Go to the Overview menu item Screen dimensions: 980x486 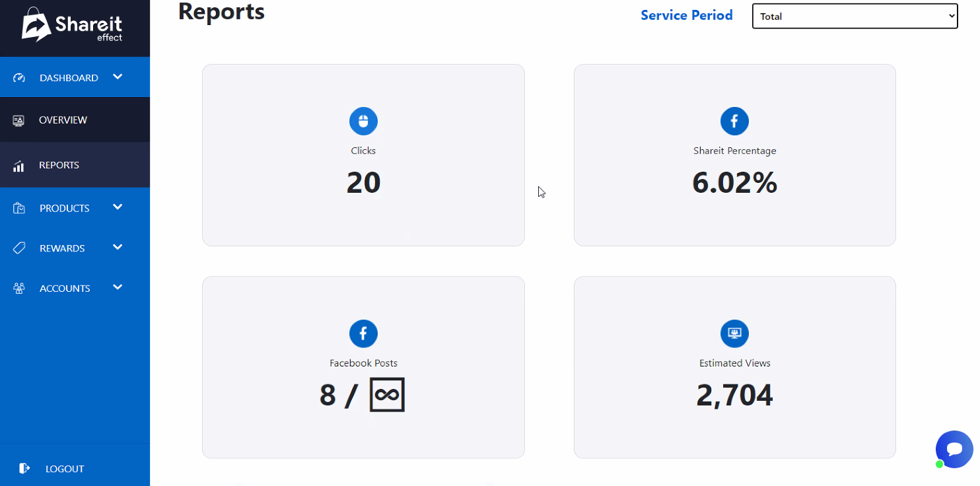[x=63, y=120]
